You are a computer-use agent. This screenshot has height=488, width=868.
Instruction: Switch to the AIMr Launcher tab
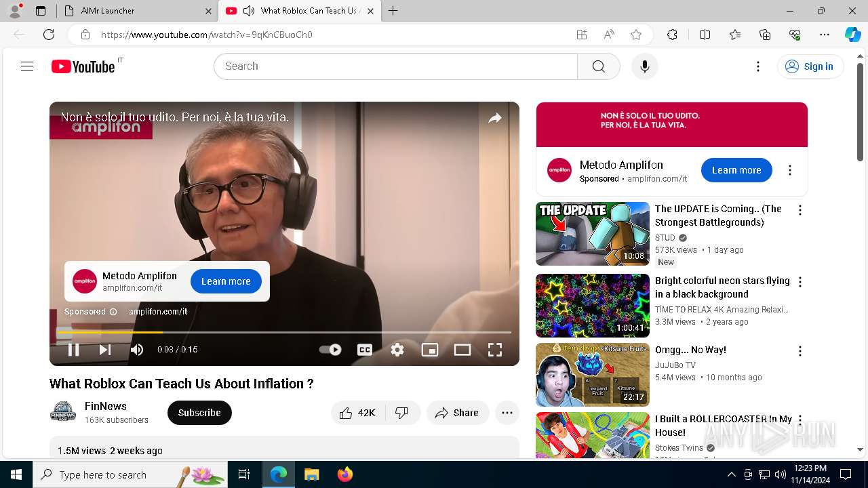click(138, 11)
